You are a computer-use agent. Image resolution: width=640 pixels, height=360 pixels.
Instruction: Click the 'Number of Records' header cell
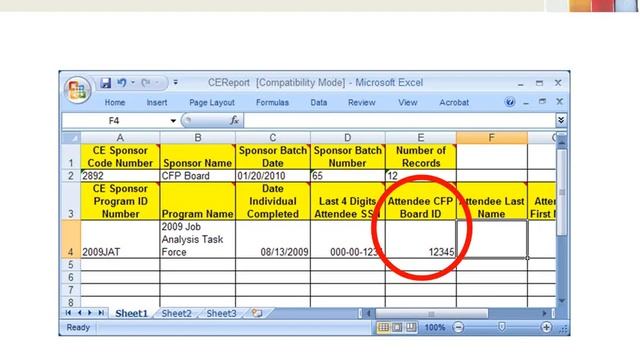pos(421,157)
